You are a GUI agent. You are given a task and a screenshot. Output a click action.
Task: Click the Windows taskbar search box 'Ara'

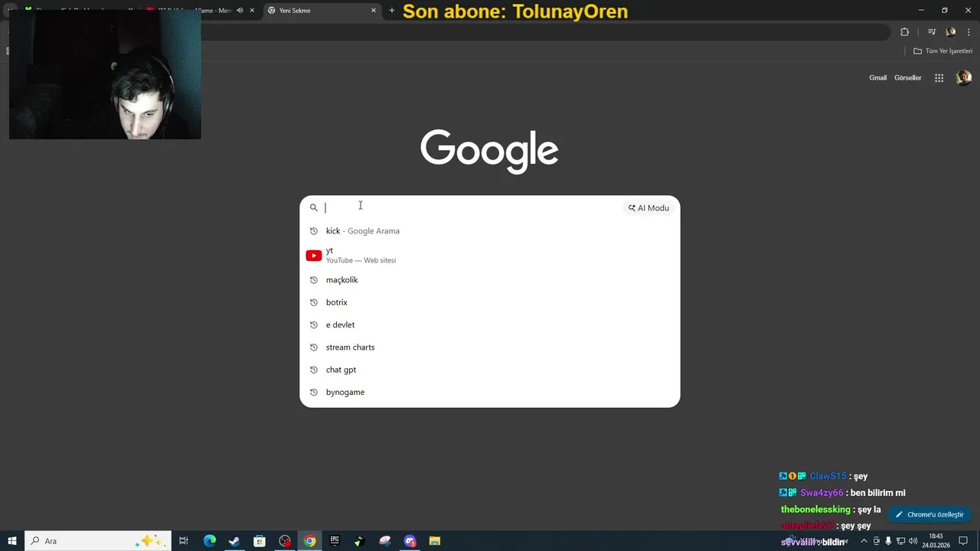(98, 541)
